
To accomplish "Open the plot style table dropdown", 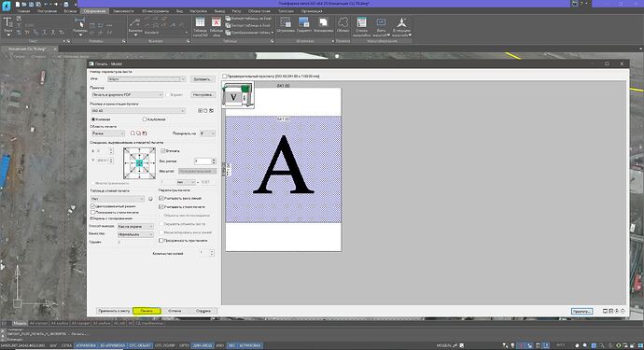I will click(x=118, y=199).
